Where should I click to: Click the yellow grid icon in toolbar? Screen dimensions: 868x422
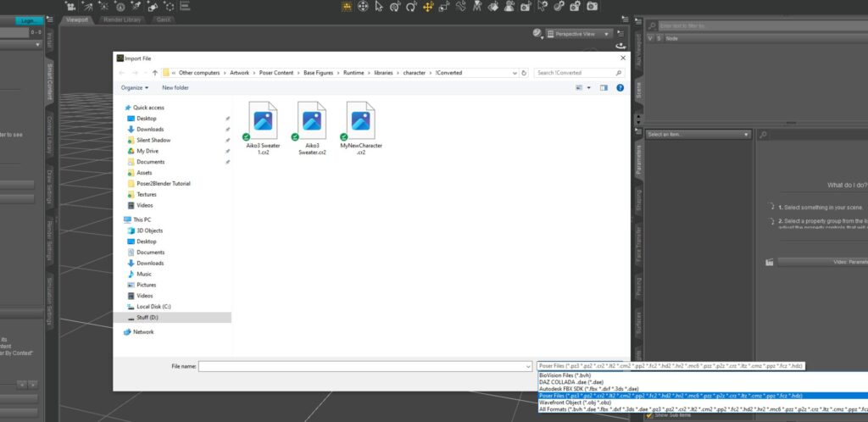(x=347, y=7)
